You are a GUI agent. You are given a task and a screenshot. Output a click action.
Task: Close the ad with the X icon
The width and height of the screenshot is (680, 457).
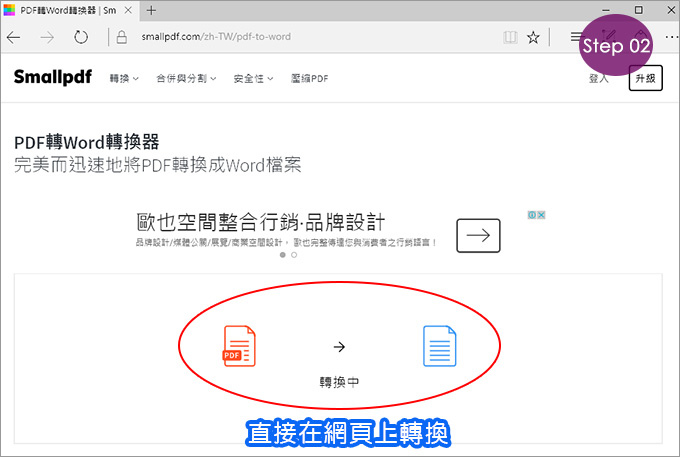[541, 215]
